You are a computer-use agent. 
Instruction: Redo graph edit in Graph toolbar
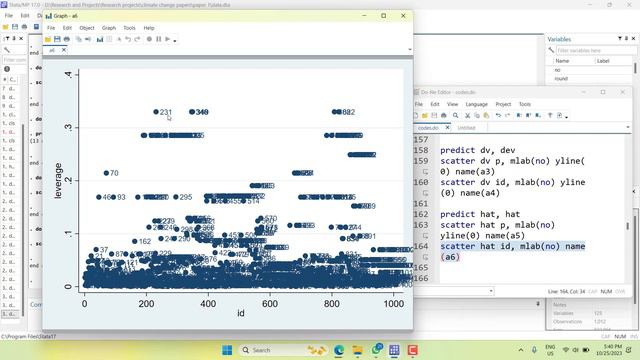pos(137,39)
